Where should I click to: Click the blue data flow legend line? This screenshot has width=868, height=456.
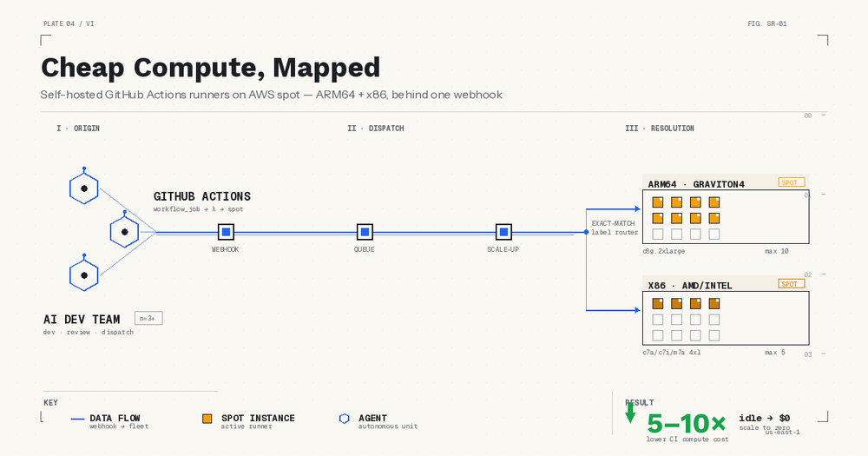pos(77,419)
